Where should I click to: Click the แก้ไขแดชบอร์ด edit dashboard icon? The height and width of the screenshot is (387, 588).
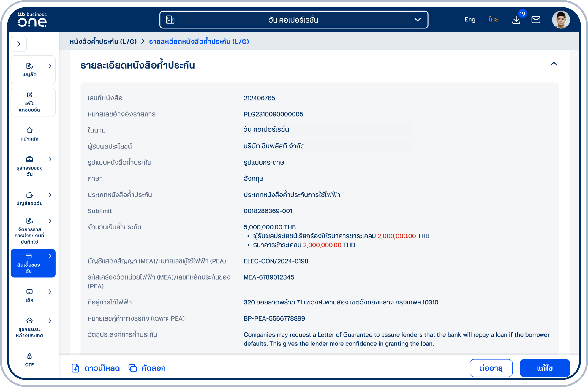coord(29,95)
